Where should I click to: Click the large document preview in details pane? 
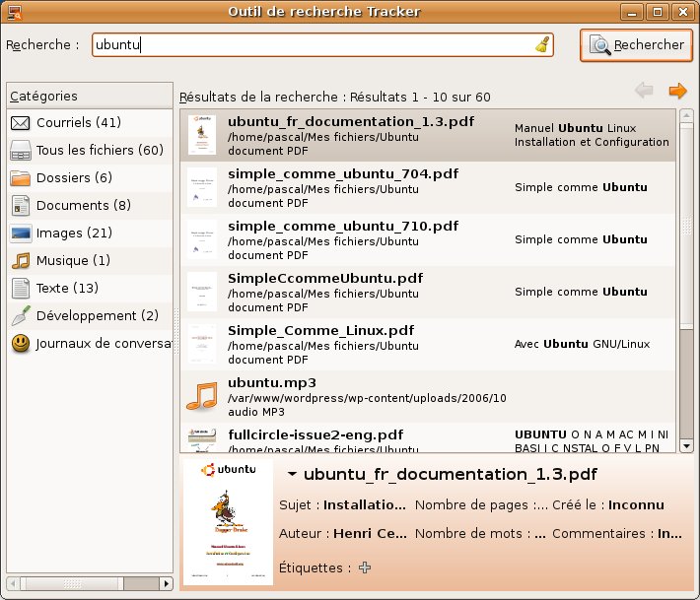[x=228, y=523]
